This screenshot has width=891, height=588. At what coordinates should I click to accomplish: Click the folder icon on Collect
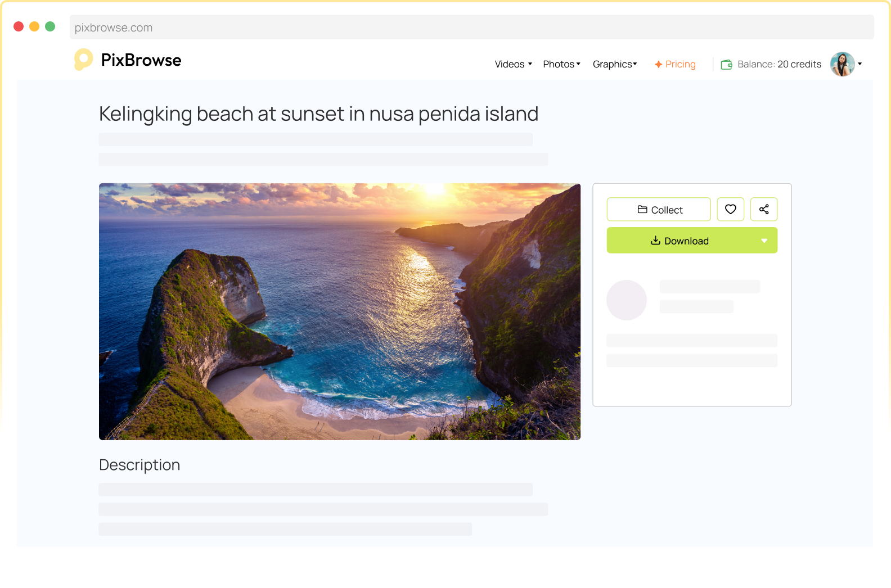(642, 210)
